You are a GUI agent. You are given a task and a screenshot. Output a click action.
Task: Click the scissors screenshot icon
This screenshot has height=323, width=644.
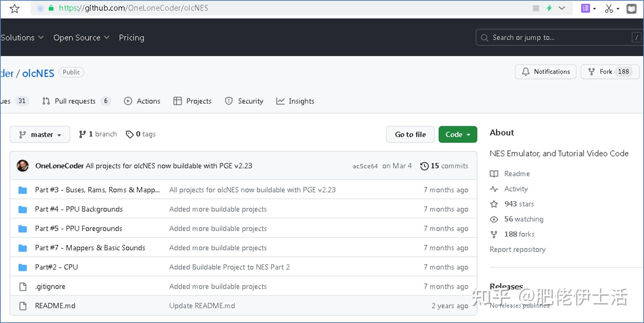(609, 8)
